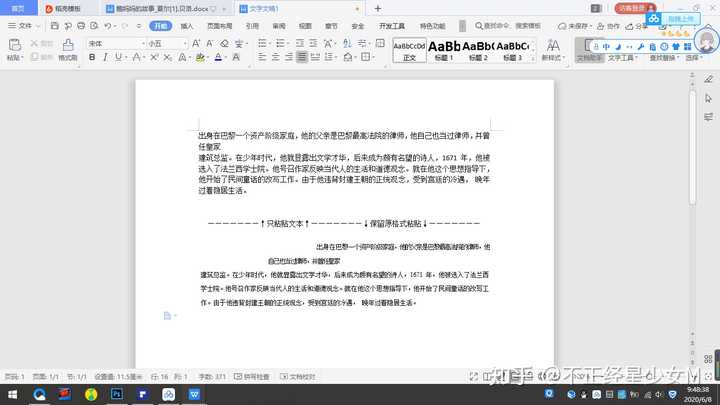Click the Collaborate button
This screenshot has width=720, height=405.
608,26
